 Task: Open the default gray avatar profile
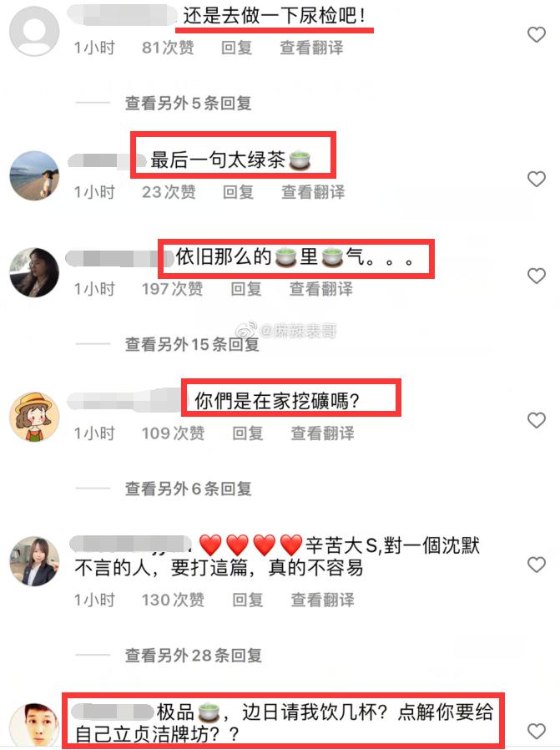(34, 31)
